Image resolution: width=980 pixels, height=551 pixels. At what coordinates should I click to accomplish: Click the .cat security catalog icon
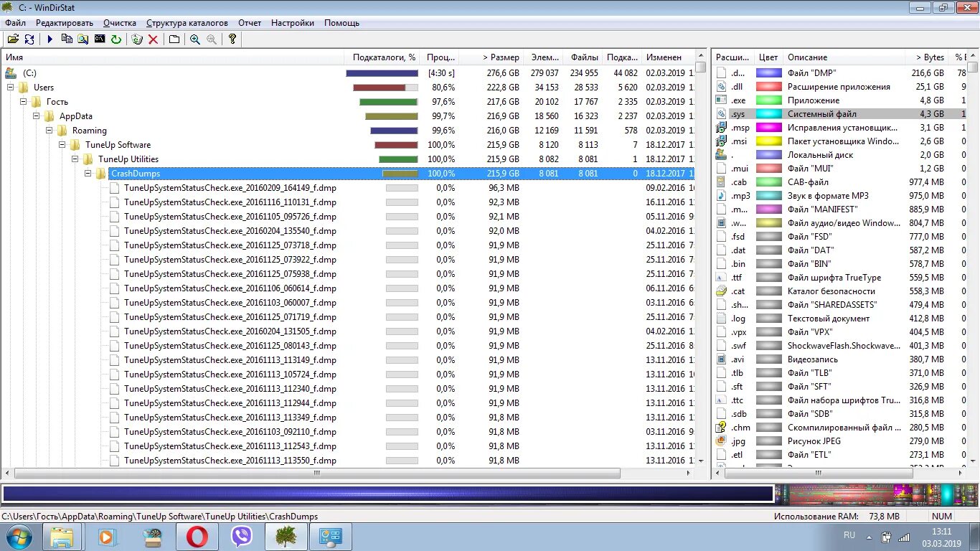coord(722,291)
